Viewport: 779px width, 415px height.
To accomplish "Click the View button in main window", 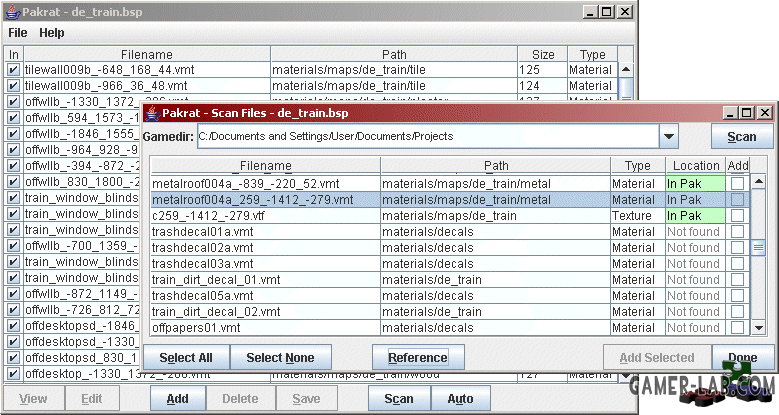I will coord(33,399).
